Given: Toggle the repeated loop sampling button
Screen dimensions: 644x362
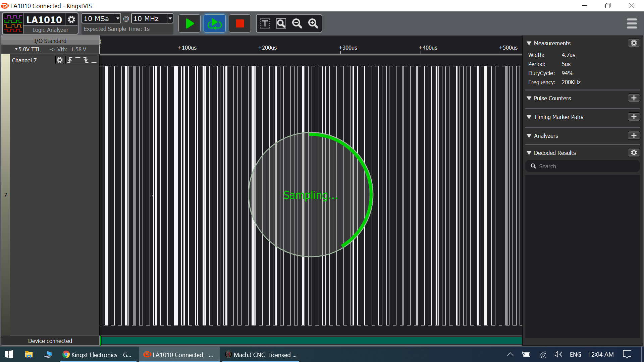Looking at the screenshot, I should [x=215, y=23].
